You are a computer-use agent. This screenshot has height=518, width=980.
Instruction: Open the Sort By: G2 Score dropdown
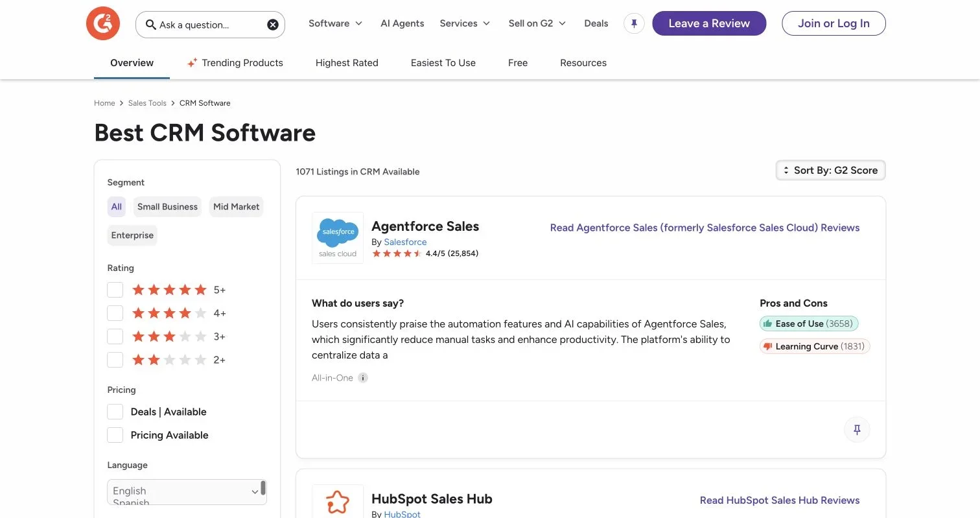point(830,171)
